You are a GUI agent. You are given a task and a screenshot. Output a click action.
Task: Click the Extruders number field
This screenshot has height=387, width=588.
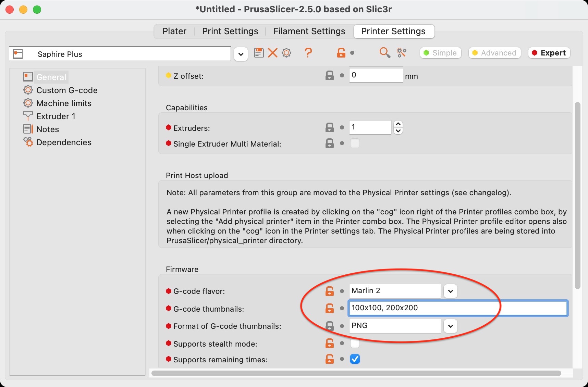coord(370,127)
